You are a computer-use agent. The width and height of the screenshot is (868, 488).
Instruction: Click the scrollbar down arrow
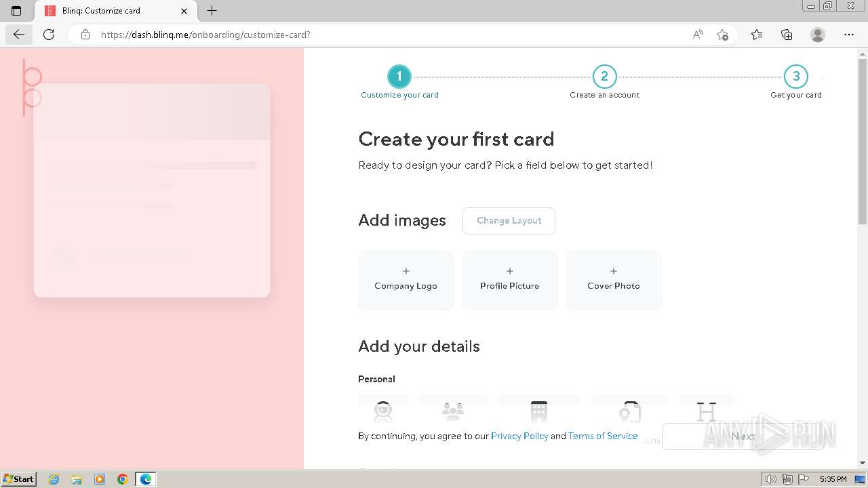pos(863,463)
